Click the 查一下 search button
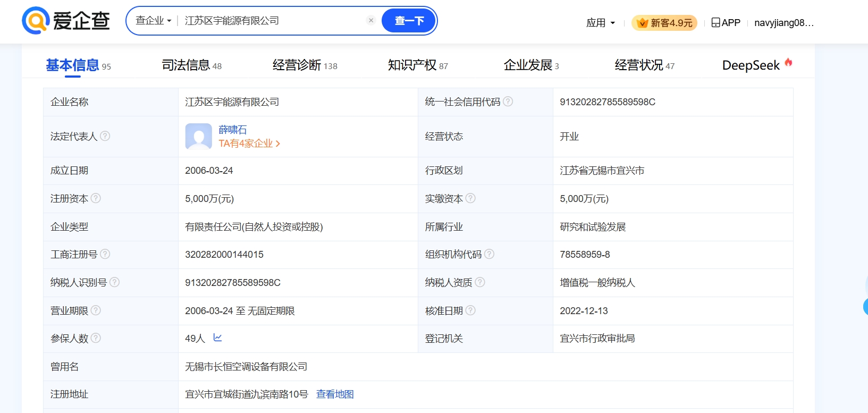The height and width of the screenshot is (413, 868). (409, 21)
